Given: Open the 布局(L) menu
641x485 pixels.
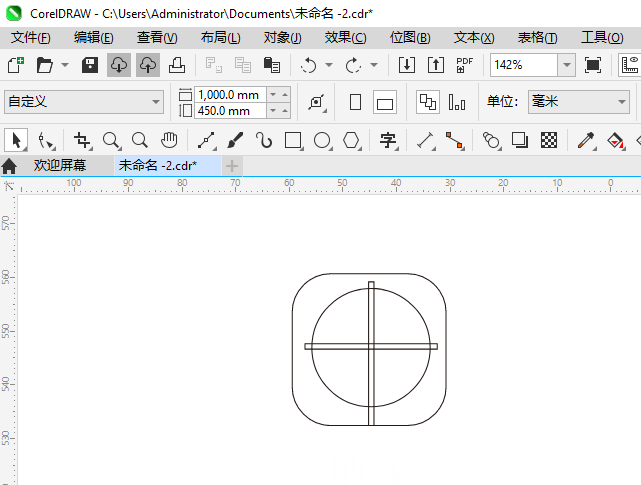Looking at the screenshot, I should [220, 38].
